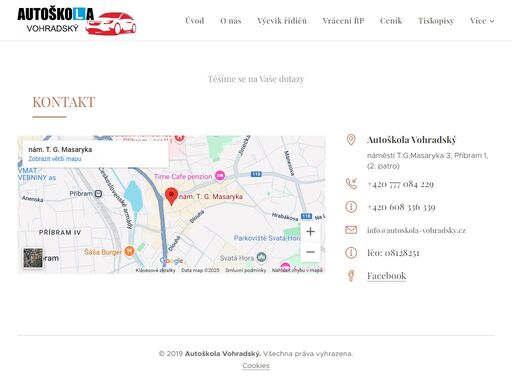Go to Výcvik řidičů page
The image size is (512, 384).
[x=282, y=21]
